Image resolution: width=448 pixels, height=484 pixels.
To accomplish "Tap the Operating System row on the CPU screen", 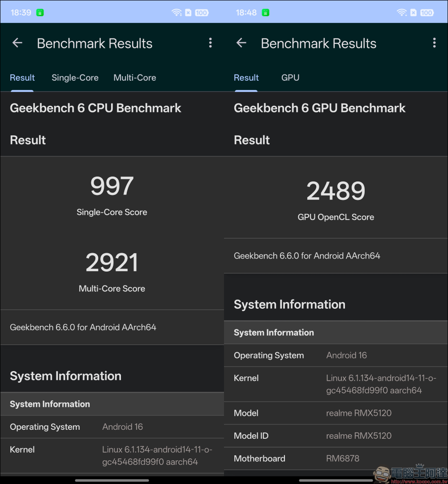I will click(112, 427).
